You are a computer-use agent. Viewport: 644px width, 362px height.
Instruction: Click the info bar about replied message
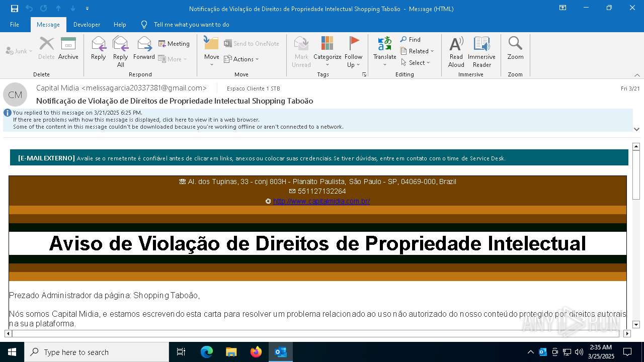(x=317, y=120)
